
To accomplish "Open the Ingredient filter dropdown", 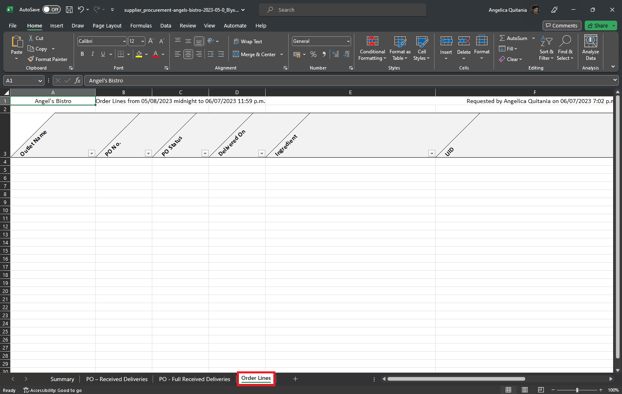I will [x=432, y=153].
